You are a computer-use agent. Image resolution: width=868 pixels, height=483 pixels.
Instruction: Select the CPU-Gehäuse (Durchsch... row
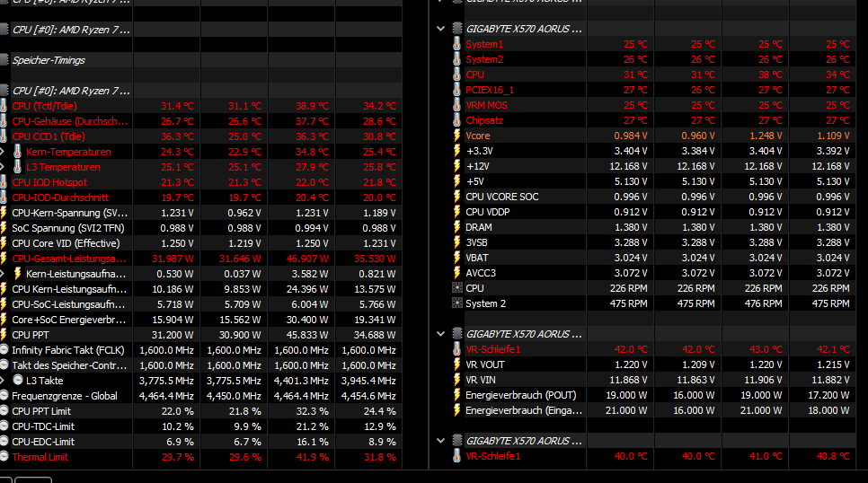point(201,121)
